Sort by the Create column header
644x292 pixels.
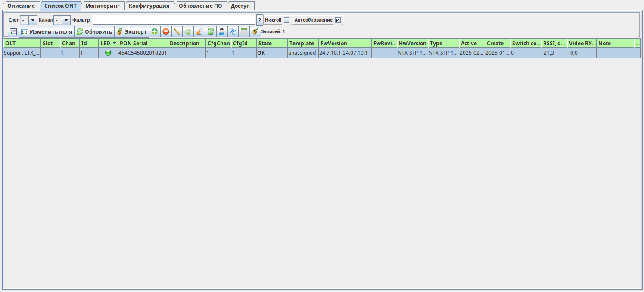coord(498,43)
